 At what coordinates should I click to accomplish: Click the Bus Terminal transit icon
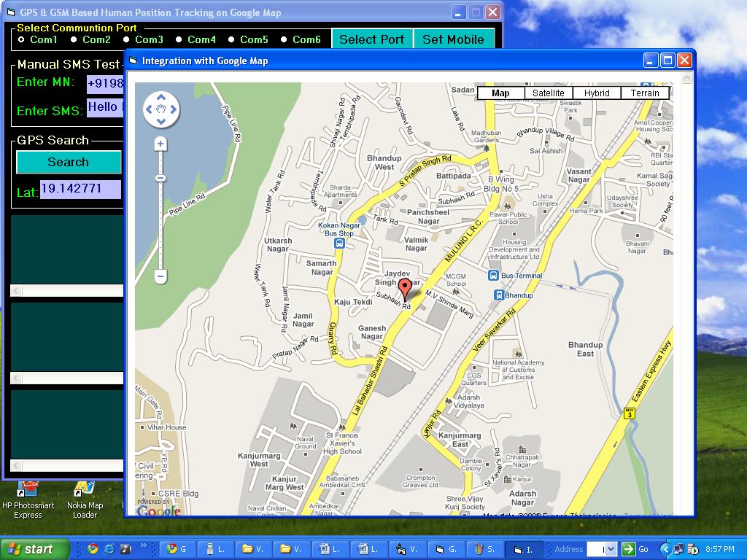[493, 275]
